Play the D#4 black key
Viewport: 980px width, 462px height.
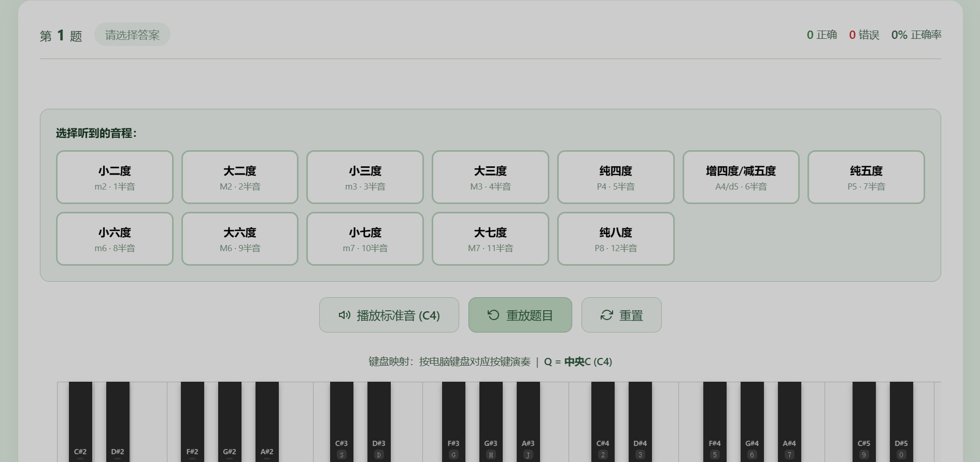coord(640,422)
